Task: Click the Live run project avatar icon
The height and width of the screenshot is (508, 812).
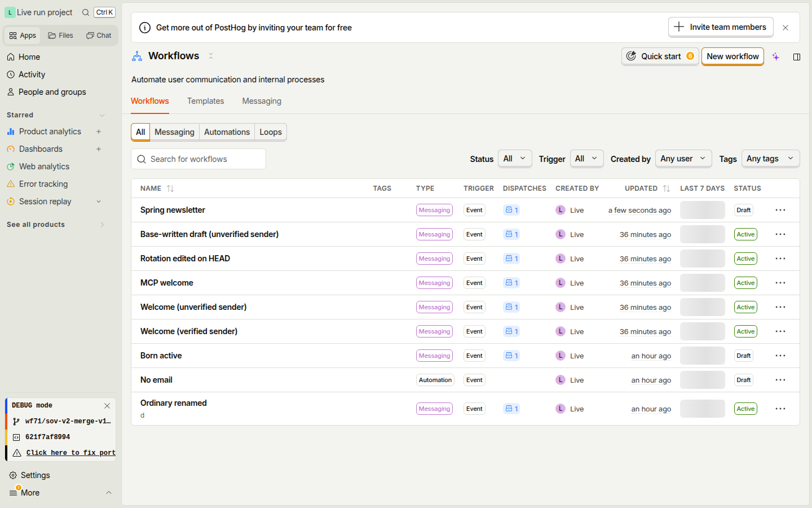Action: click(10, 12)
